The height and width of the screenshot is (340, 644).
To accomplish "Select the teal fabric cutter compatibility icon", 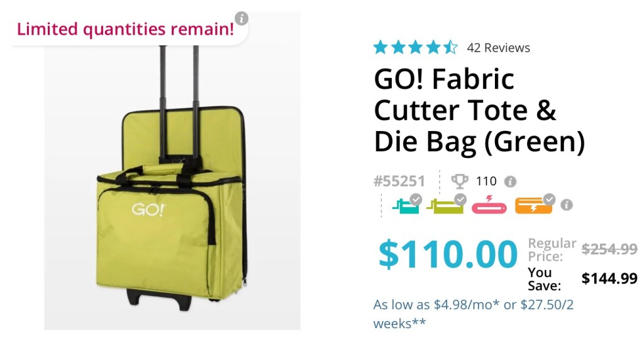I will 406,204.
